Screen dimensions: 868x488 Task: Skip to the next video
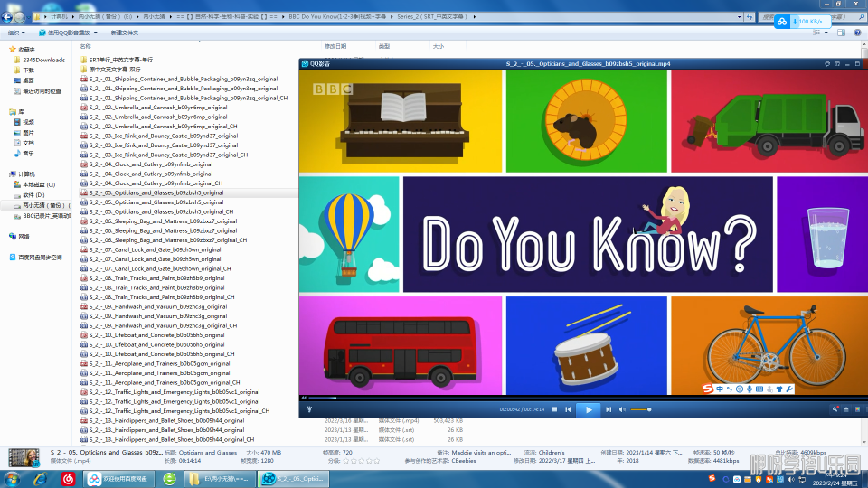point(609,409)
